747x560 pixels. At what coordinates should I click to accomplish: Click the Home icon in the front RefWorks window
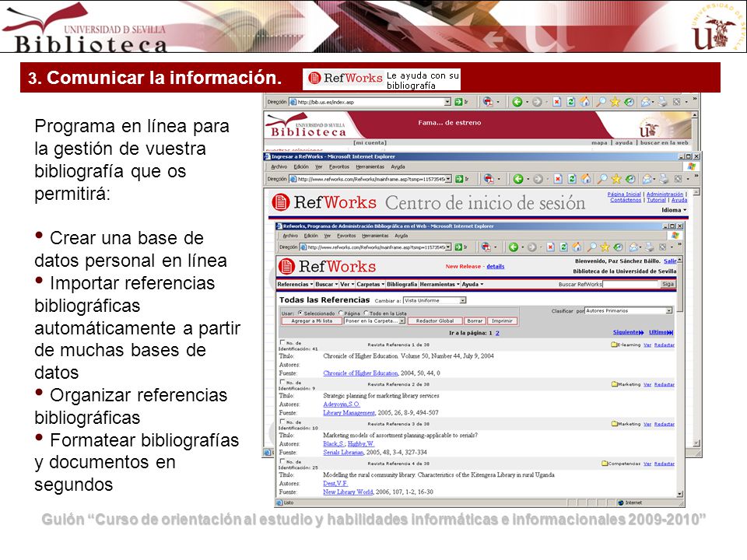click(577, 247)
